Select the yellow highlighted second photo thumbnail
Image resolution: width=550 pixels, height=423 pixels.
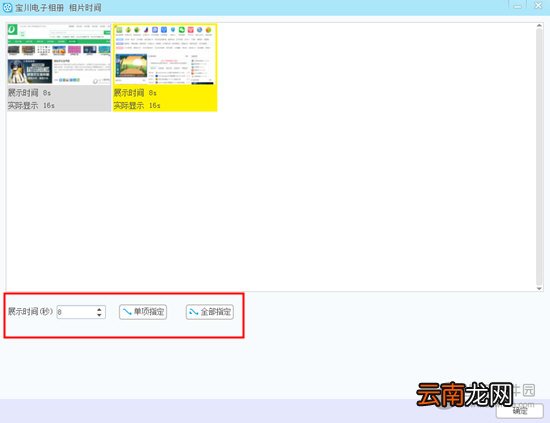coord(165,68)
